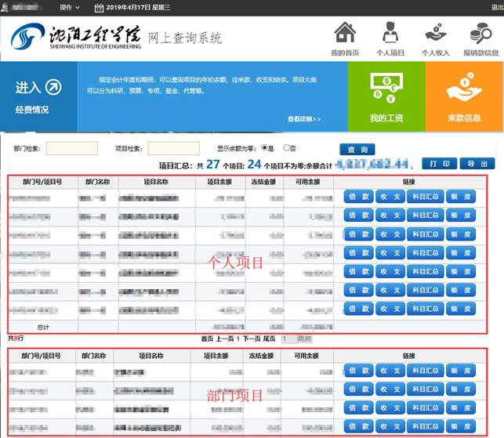504x438 pixels.
Task: Click the 我的工资 green salary tile
Action: 386,96
